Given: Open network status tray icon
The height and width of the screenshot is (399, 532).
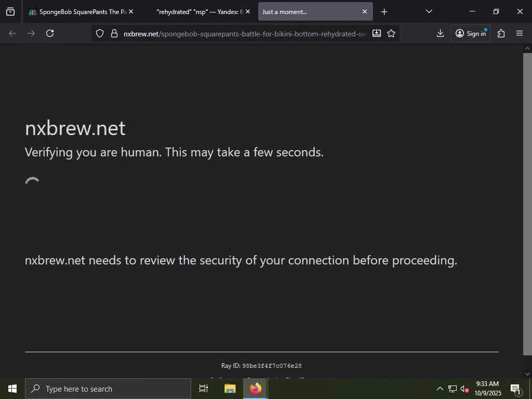Looking at the screenshot, I should [x=453, y=389].
